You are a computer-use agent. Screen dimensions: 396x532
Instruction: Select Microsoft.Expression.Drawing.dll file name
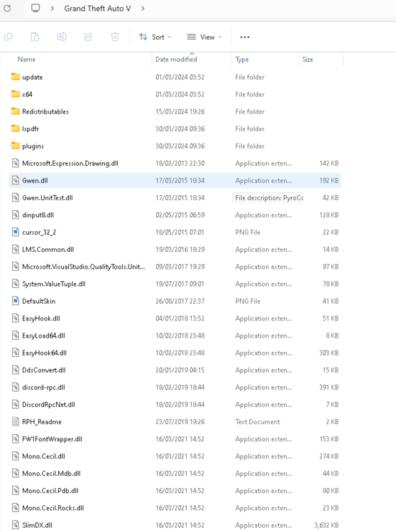point(70,164)
